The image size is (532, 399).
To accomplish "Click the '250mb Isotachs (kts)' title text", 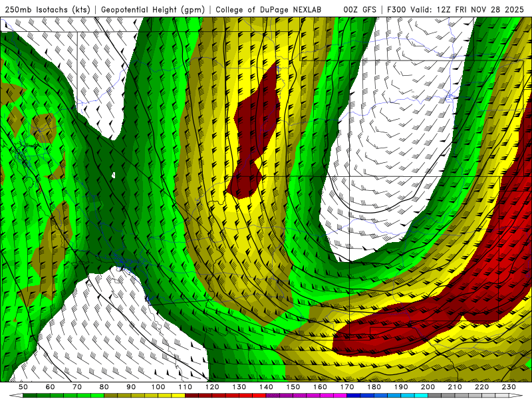I will (x=47, y=9).
